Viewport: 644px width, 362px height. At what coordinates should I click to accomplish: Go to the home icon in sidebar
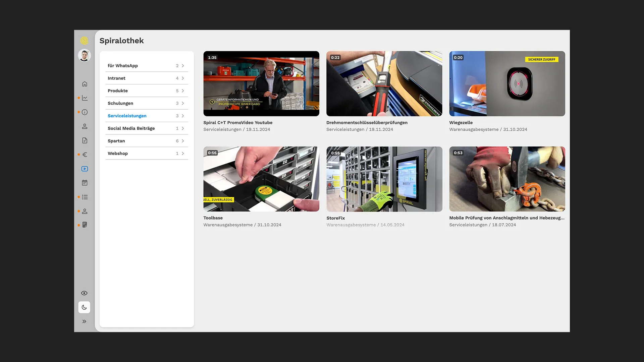(85, 84)
